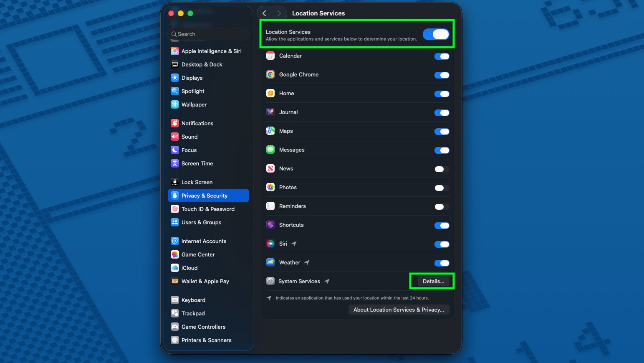Select Privacy & Security in sidebar

(x=208, y=195)
